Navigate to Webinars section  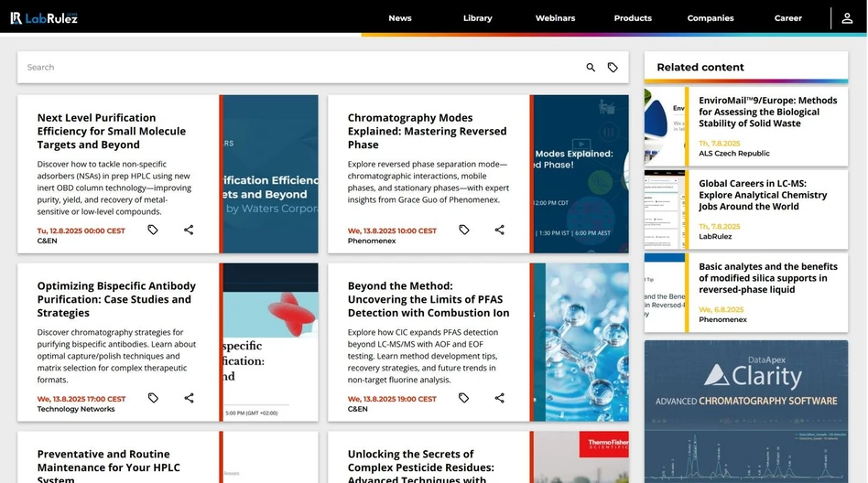coord(555,18)
